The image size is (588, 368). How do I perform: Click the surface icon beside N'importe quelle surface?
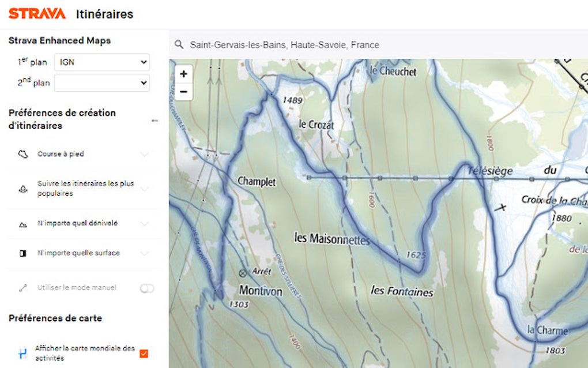tap(22, 253)
